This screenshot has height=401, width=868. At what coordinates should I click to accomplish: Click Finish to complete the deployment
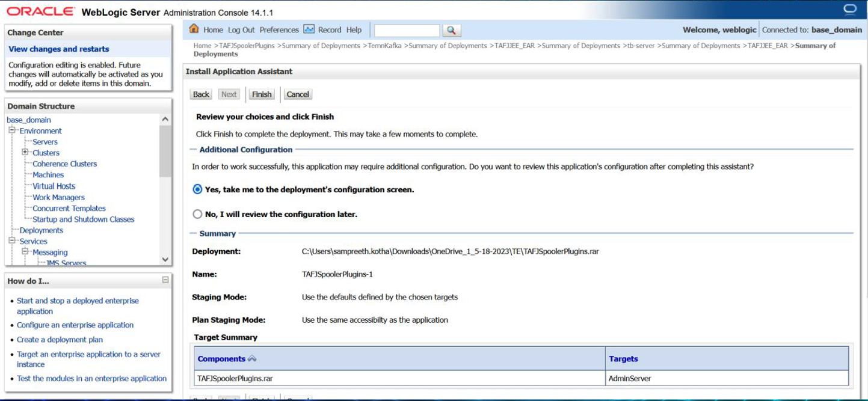coord(262,94)
